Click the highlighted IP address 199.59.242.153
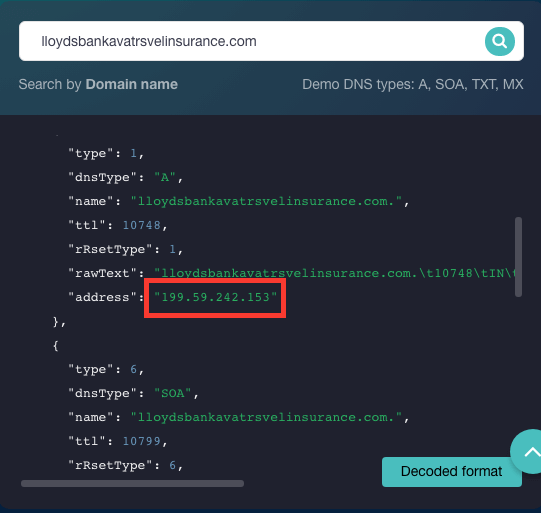The image size is (541, 513). click(x=215, y=297)
